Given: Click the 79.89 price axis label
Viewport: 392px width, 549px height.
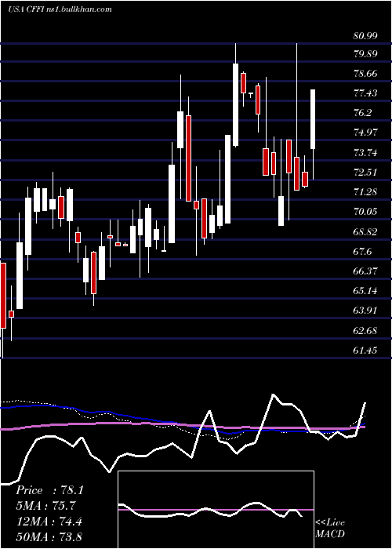Looking at the screenshot, I should [x=365, y=54].
